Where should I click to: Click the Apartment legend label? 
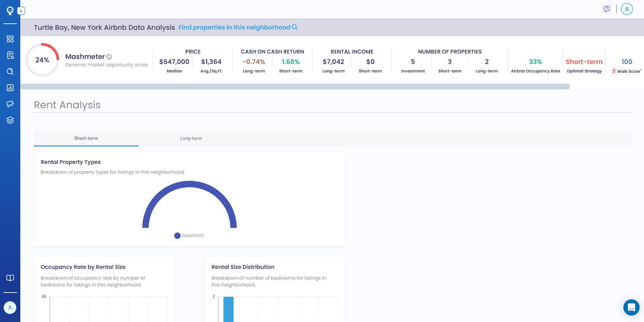click(193, 235)
